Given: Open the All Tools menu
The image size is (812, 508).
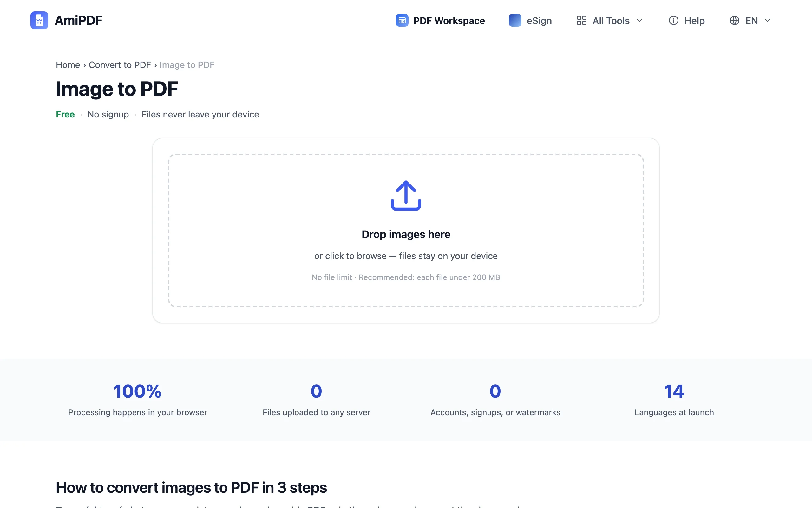Looking at the screenshot, I should pos(609,21).
